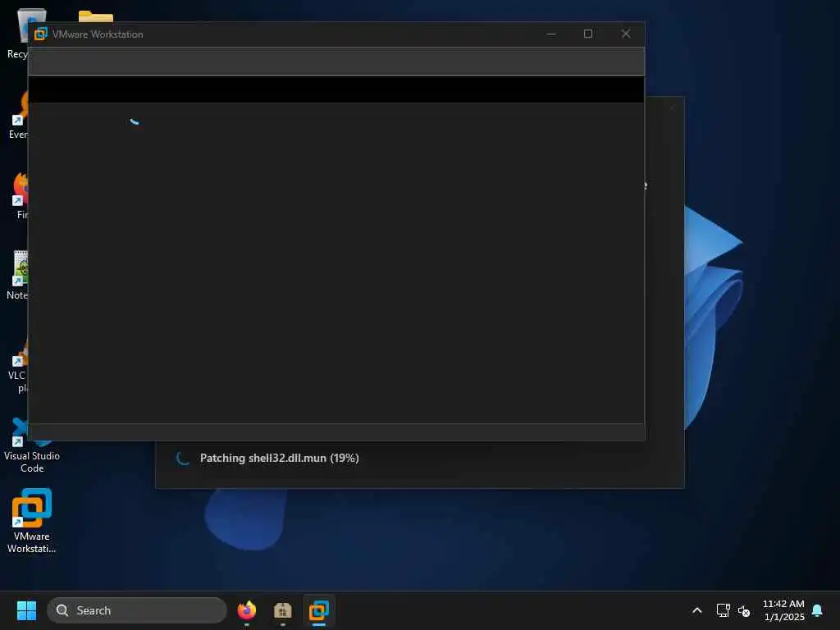Open Visual Studio Code desktop shortcut
This screenshot has height=630, width=840.
[32, 447]
